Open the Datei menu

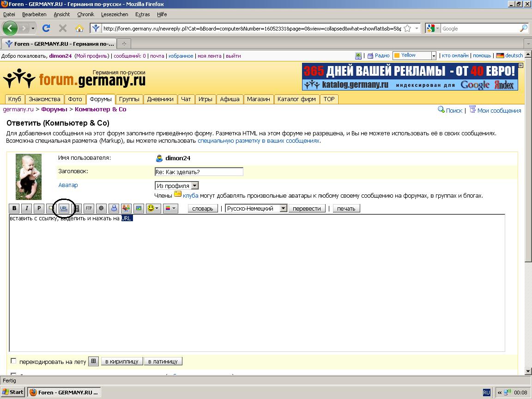click(9, 14)
